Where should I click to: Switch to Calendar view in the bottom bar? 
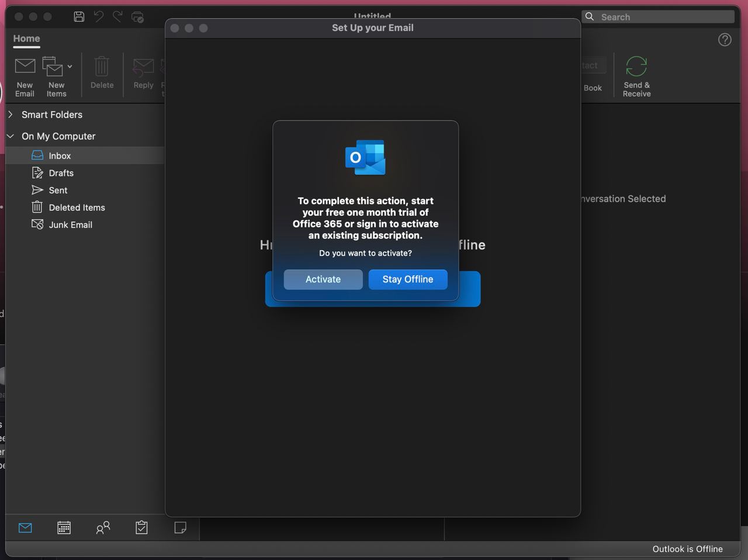64,528
